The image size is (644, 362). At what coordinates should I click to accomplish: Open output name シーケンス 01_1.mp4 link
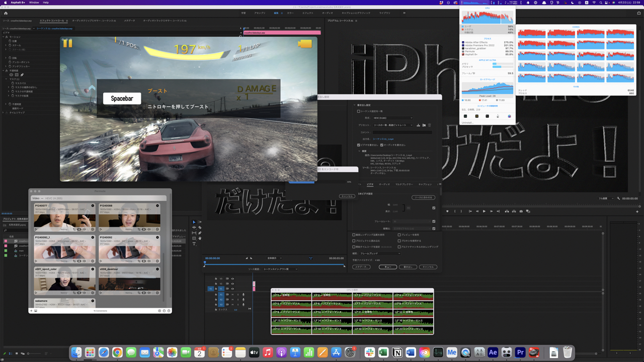click(383, 139)
